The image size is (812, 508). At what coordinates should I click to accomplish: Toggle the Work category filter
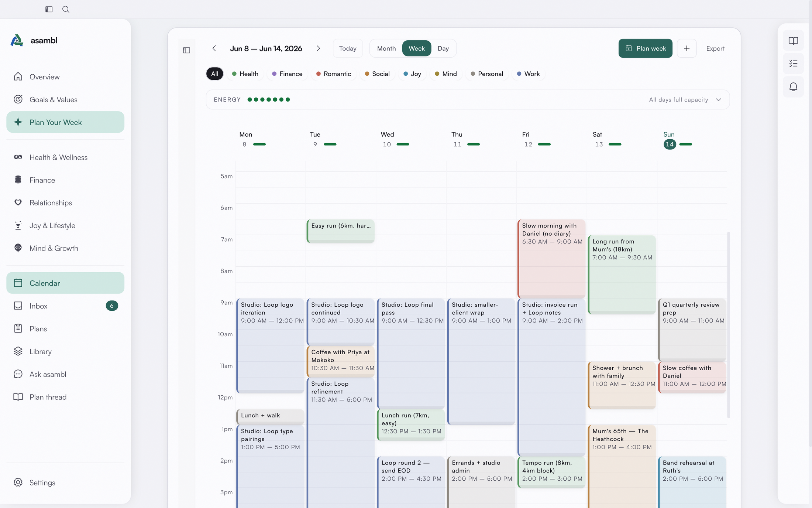529,74
